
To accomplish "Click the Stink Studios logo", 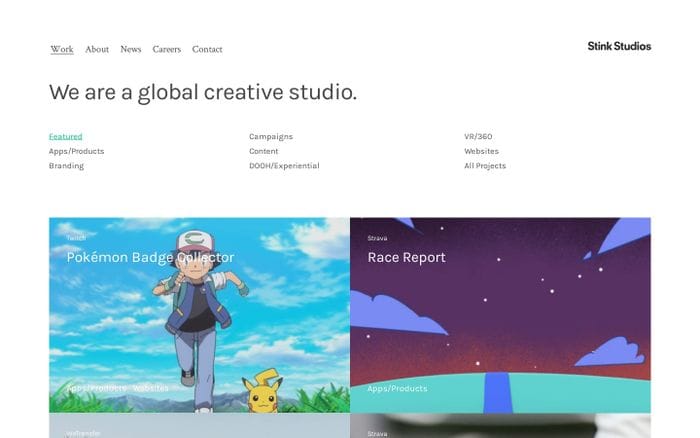I will [619, 46].
